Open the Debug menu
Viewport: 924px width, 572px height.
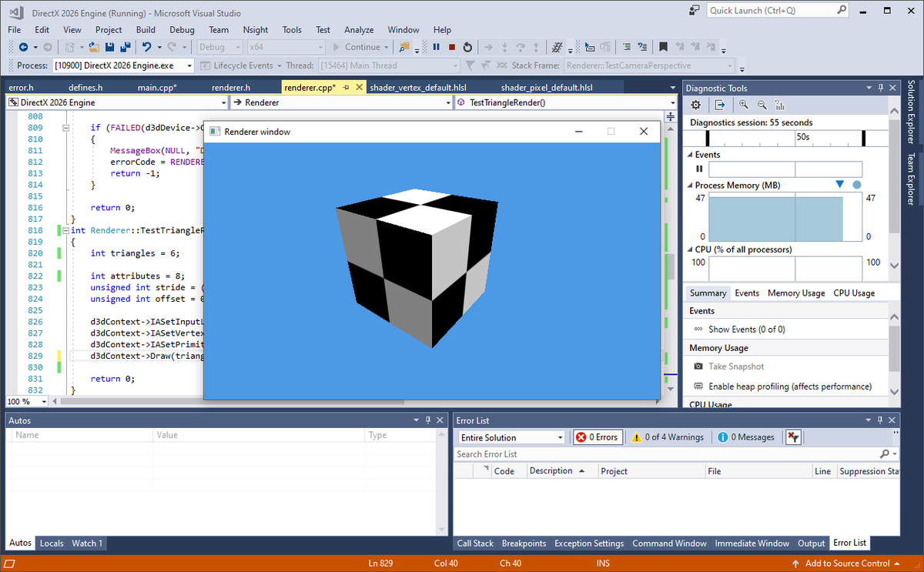[182, 29]
